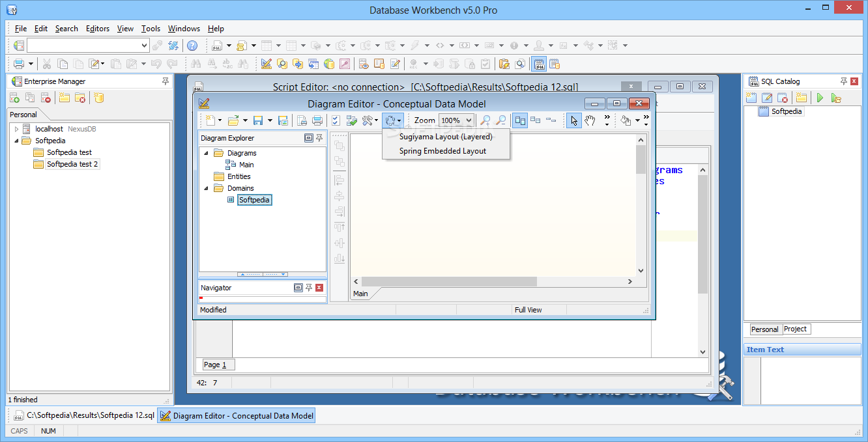Open the connection combo box in main toolbar
This screenshot has height=442, width=868.
pyautogui.click(x=145, y=46)
